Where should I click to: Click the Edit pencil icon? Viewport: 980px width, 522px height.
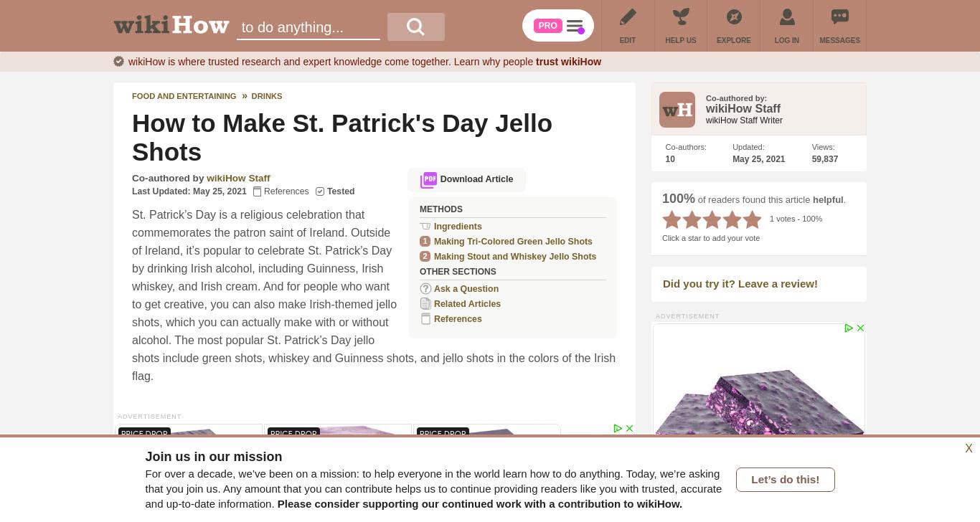(628, 16)
